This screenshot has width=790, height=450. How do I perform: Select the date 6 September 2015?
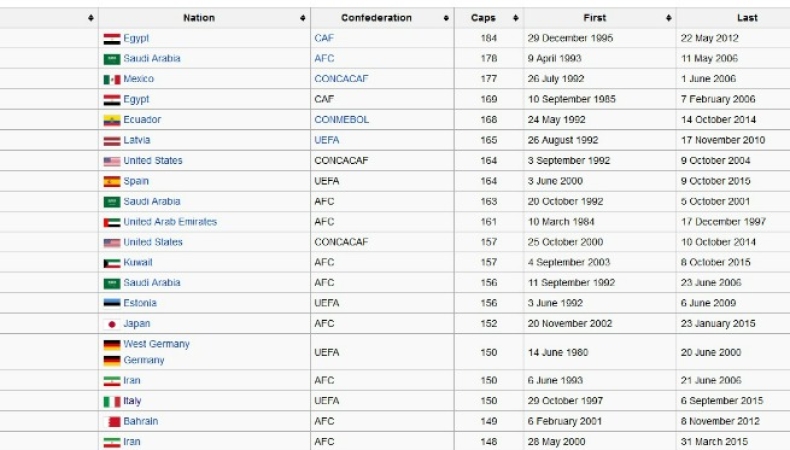click(x=722, y=401)
